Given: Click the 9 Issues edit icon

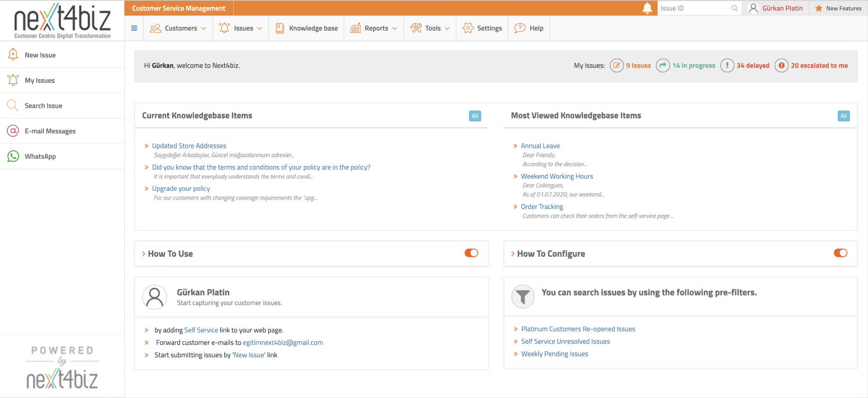Looking at the screenshot, I should (617, 66).
